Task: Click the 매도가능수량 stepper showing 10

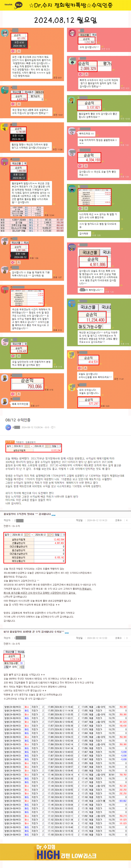Action: 21,663
